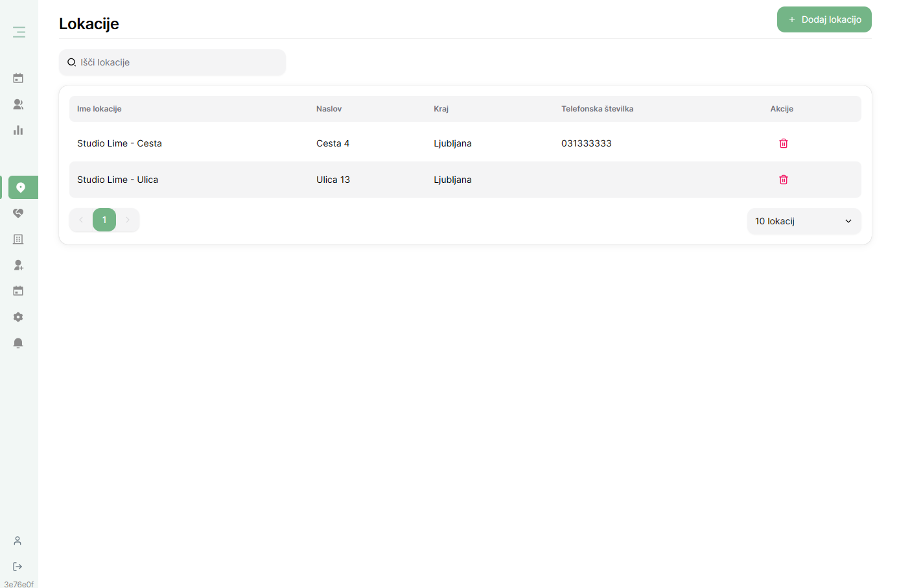Screen dimensions: 899x588
Task: Click the Ulica 13 address cell
Action: pos(333,180)
